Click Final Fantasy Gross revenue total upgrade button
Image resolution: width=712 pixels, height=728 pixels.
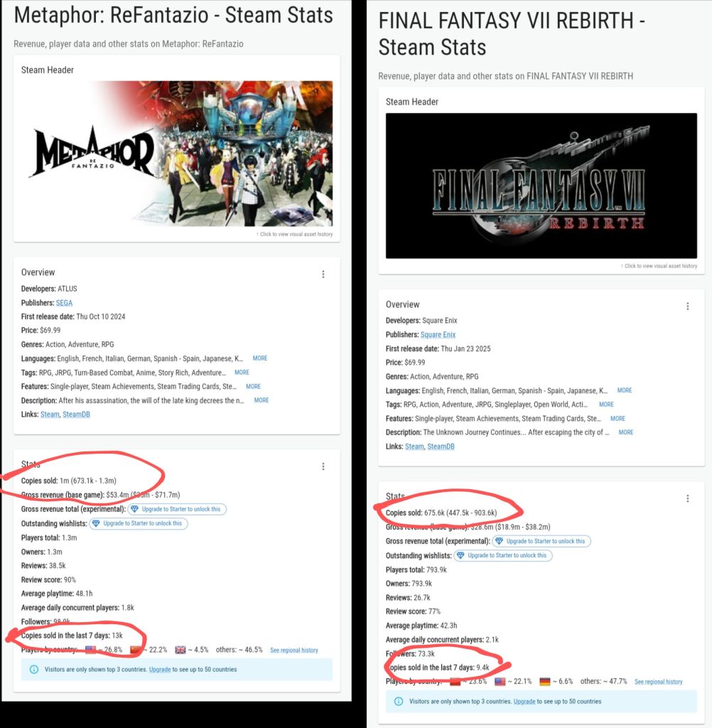point(541,541)
